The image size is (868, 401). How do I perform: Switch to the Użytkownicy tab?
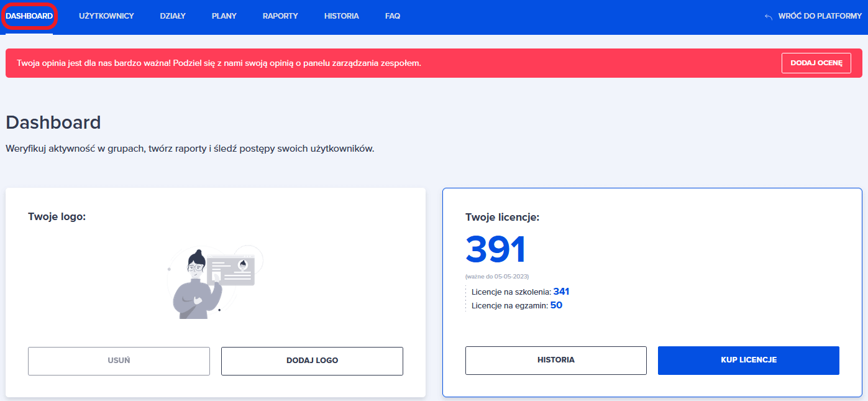tap(106, 16)
